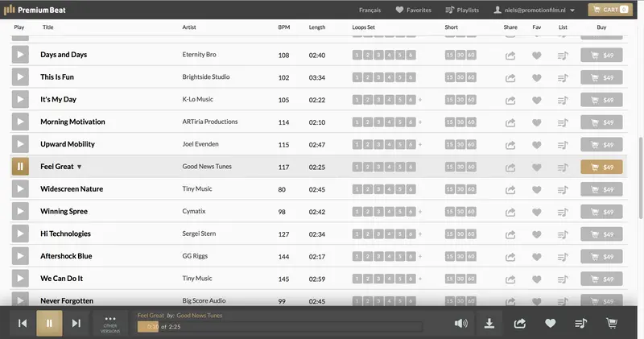Image resolution: width=644 pixels, height=339 pixels.
Task: Skip to next track in player bar
Action: 76,324
